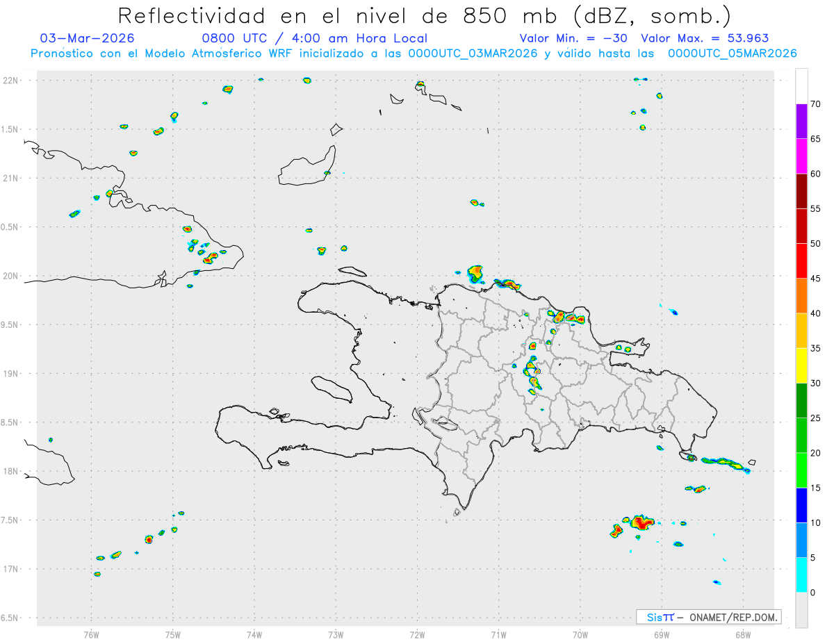Screen dimensions: 834x644
Task: Click the '22N' latitude label
Action: point(12,80)
